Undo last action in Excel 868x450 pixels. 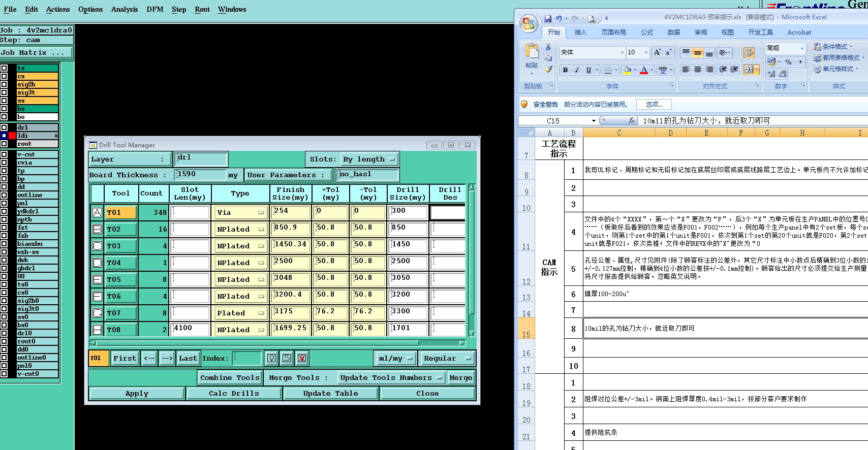(559, 19)
